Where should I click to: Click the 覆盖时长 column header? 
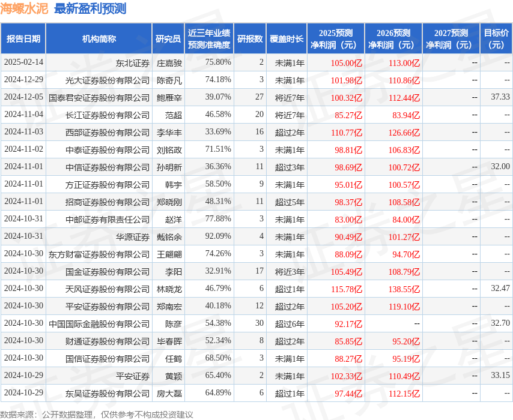click(287, 38)
